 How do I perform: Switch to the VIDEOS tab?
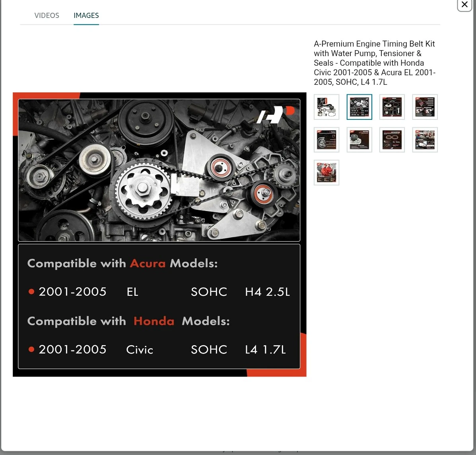click(47, 16)
